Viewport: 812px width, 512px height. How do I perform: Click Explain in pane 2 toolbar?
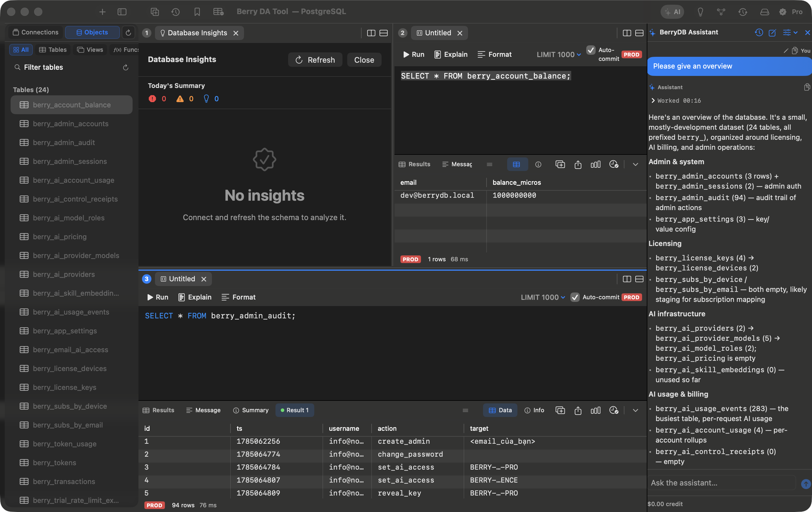[450, 54]
